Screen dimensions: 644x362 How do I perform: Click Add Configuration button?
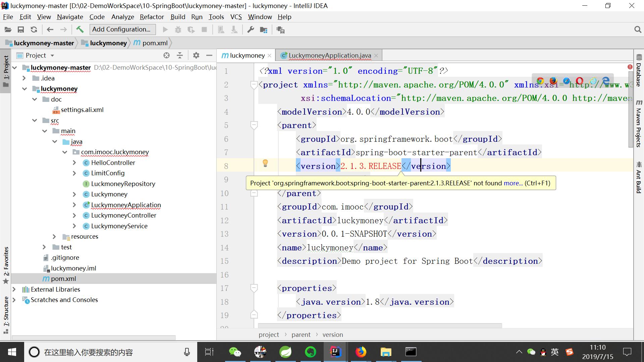click(x=122, y=29)
